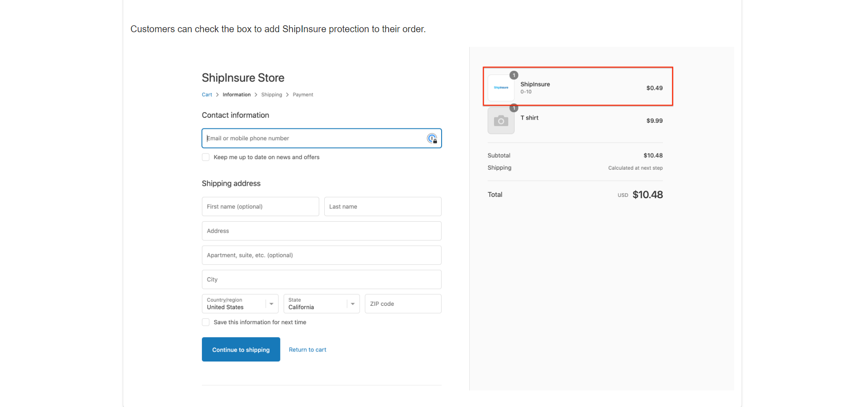Focus the Email or mobile phone number field
868x407 pixels.
[322, 138]
